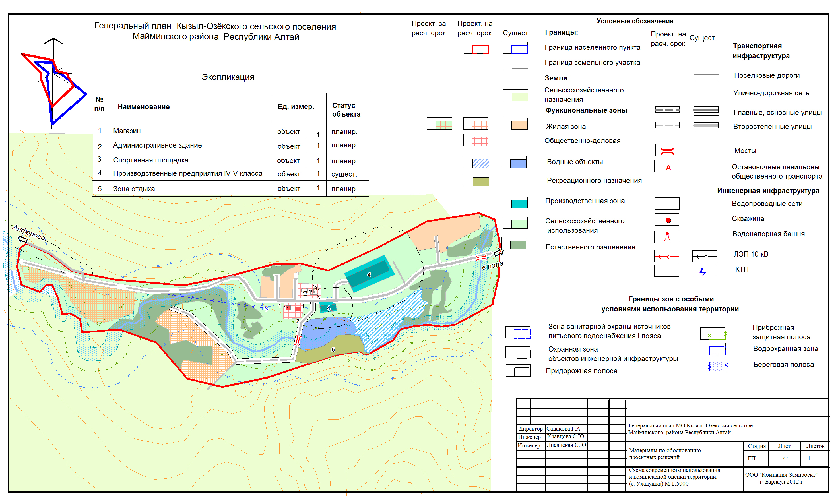Screen dimensions: 840x504
Task: Click 'Производственные предприятия IV-V класса' row
Action: [x=230, y=174]
